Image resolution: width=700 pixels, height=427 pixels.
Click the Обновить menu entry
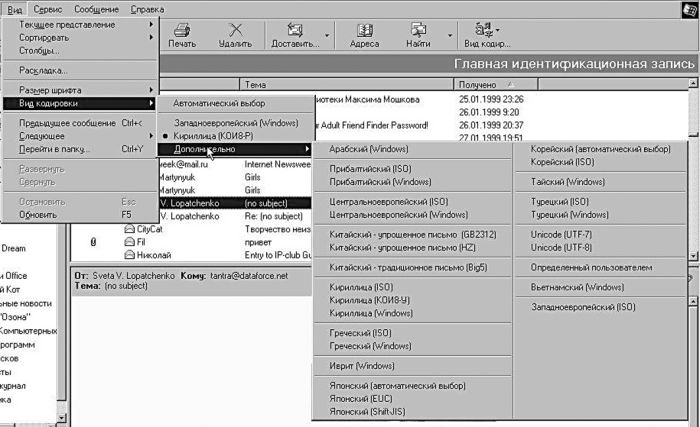click(38, 214)
